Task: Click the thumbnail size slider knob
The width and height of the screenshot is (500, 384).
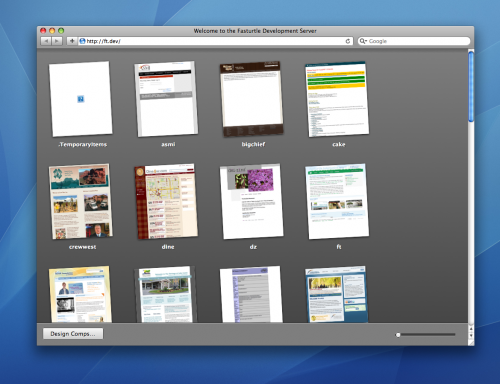Action: (398, 335)
